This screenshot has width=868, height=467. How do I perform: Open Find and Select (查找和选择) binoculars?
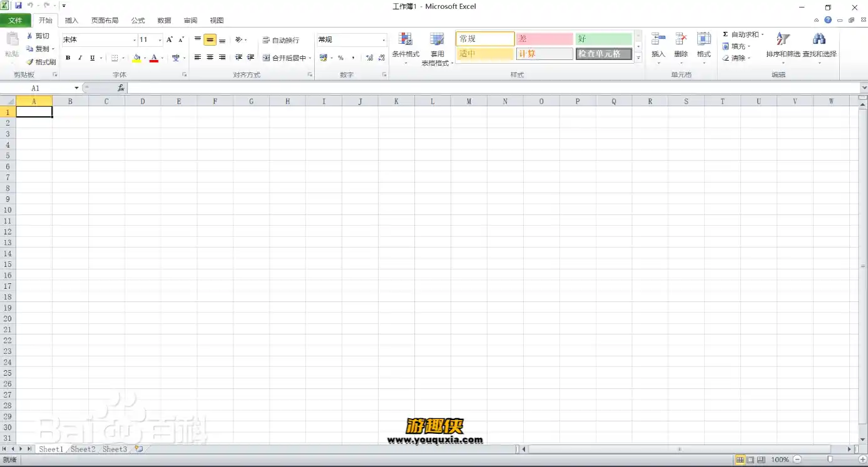(x=819, y=47)
